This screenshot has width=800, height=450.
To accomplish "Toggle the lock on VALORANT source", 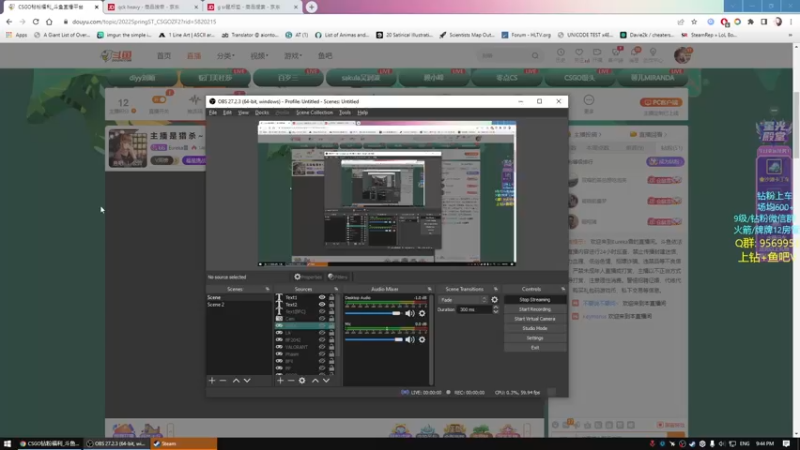I will pyautogui.click(x=332, y=347).
